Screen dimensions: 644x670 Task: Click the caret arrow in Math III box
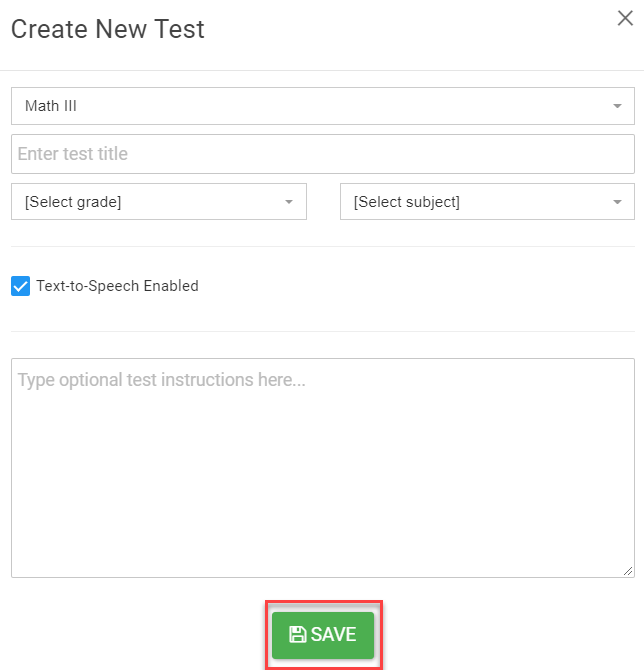[x=617, y=106]
